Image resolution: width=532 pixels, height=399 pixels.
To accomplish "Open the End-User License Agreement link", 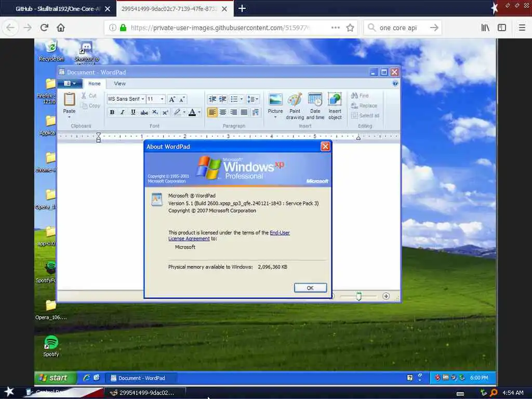I will [229, 235].
